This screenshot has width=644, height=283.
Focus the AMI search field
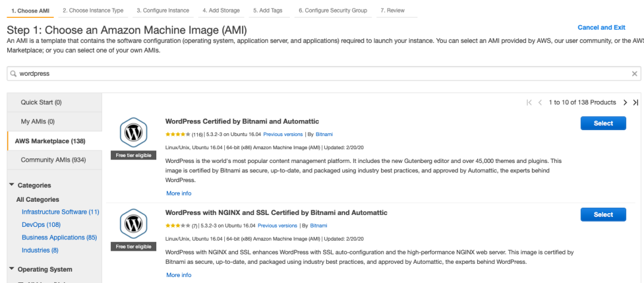click(324, 73)
